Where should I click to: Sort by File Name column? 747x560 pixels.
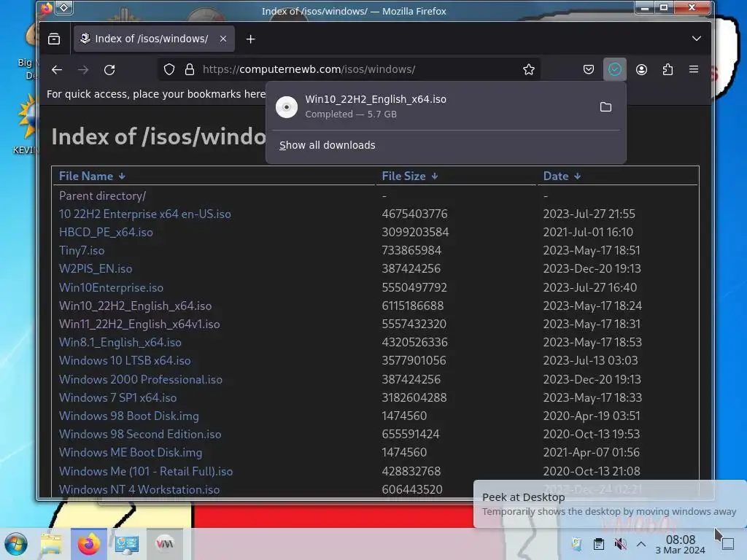pos(91,176)
